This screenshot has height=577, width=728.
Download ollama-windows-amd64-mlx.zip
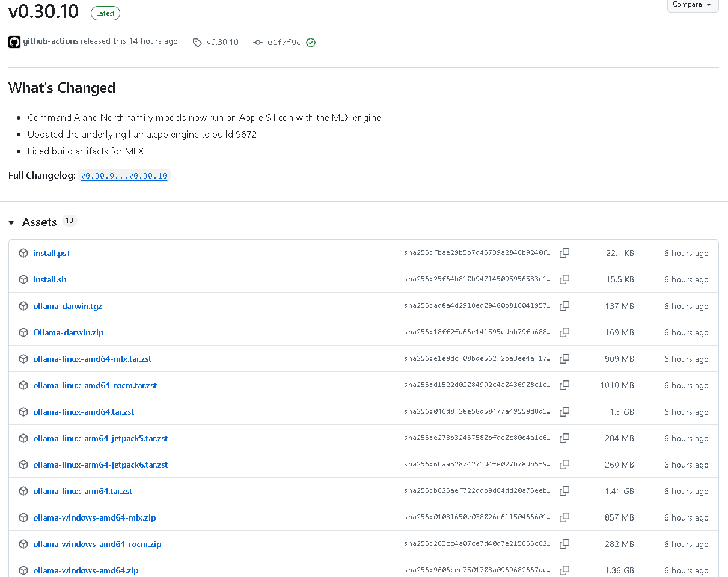(x=94, y=517)
